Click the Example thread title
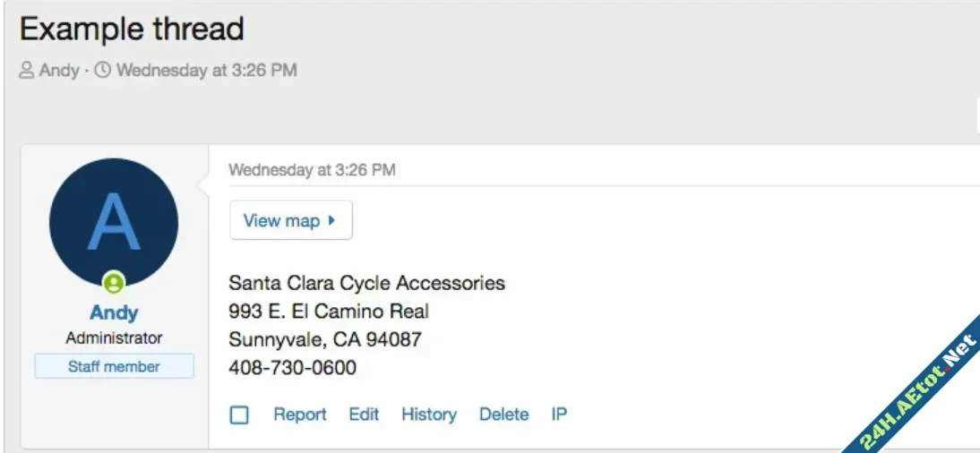 click(x=132, y=29)
